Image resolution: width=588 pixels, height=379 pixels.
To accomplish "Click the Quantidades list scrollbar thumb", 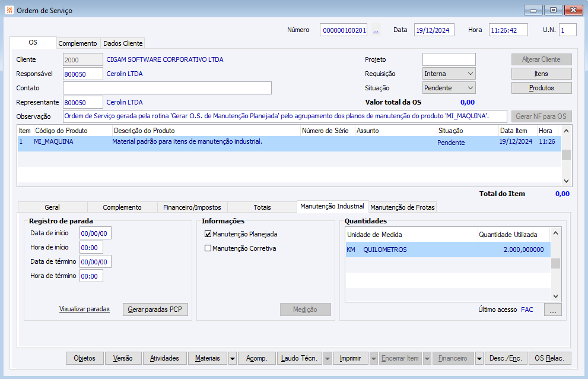I will 556,264.
